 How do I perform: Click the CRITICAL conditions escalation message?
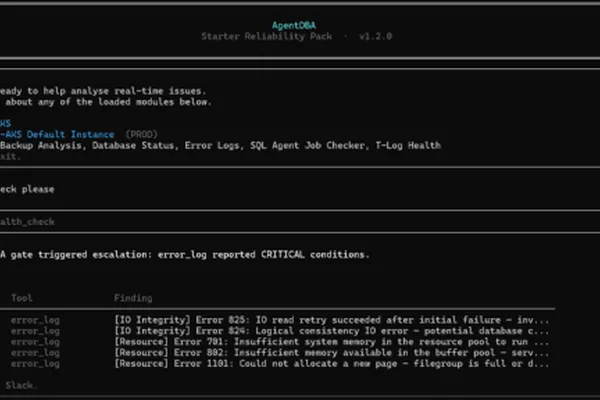185,255
